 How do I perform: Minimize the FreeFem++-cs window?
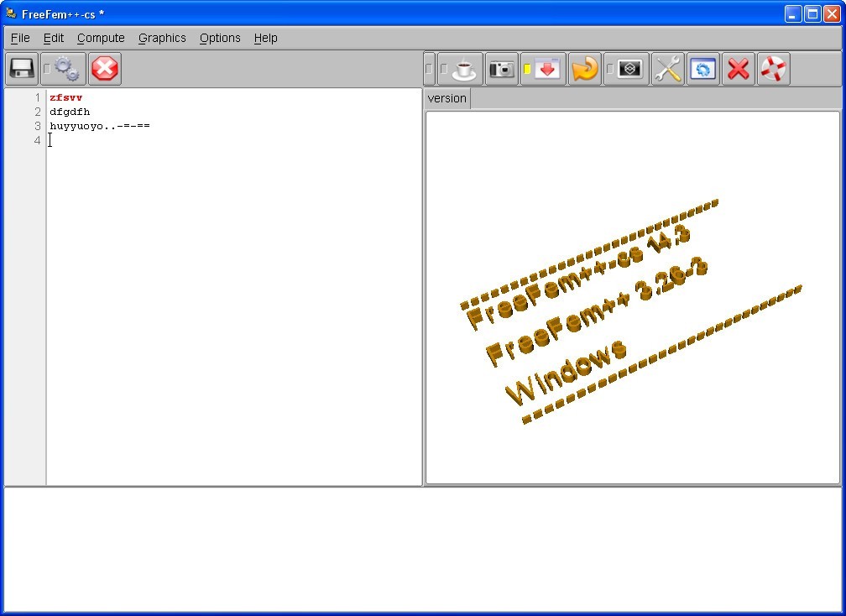[792, 14]
